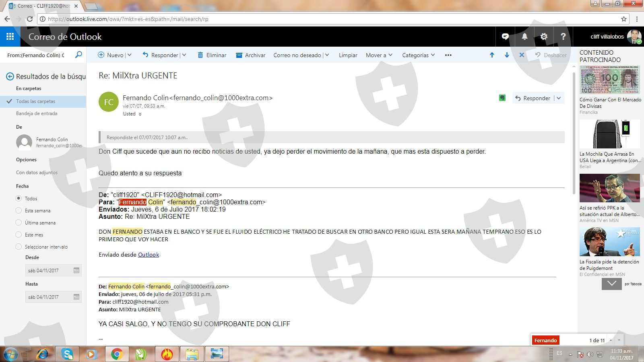This screenshot has width=644, height=362.
Task: Click the Eliminar toolbar button
Action: [212, 55]
